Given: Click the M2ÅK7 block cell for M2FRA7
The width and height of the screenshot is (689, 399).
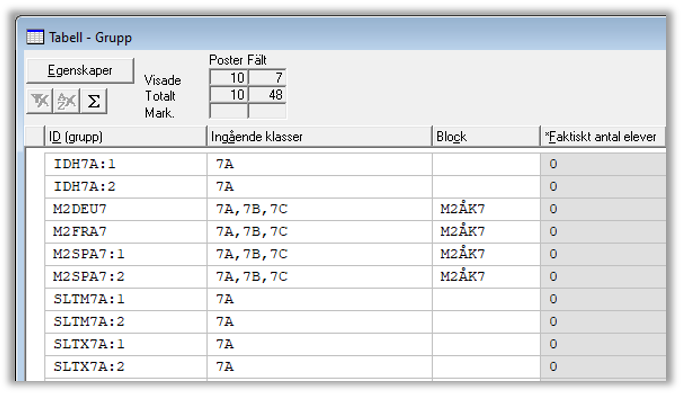Looking at the screenshot, I should tap(486, 232).
